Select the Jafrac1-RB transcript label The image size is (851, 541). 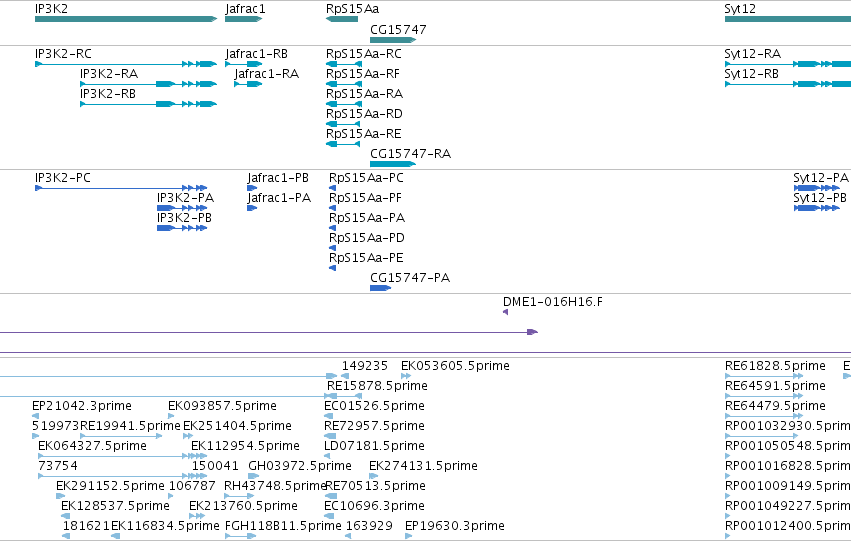point(256,54)
